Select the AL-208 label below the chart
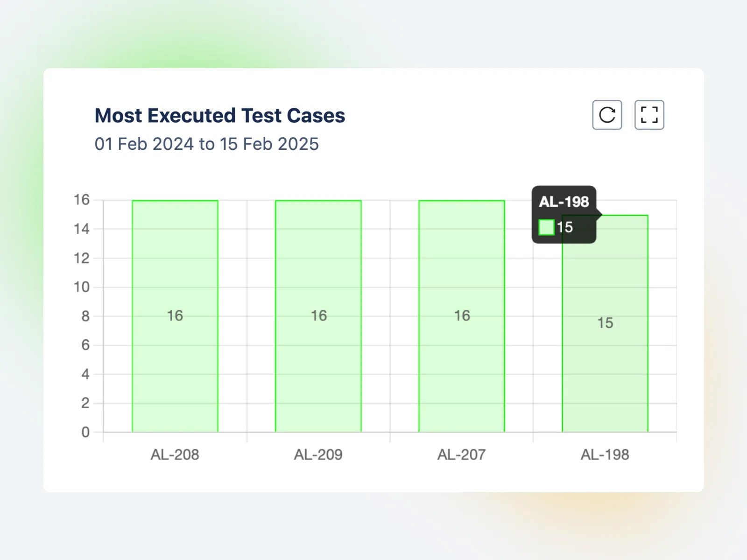The image size is (747, 560). [x=175, y=454]
